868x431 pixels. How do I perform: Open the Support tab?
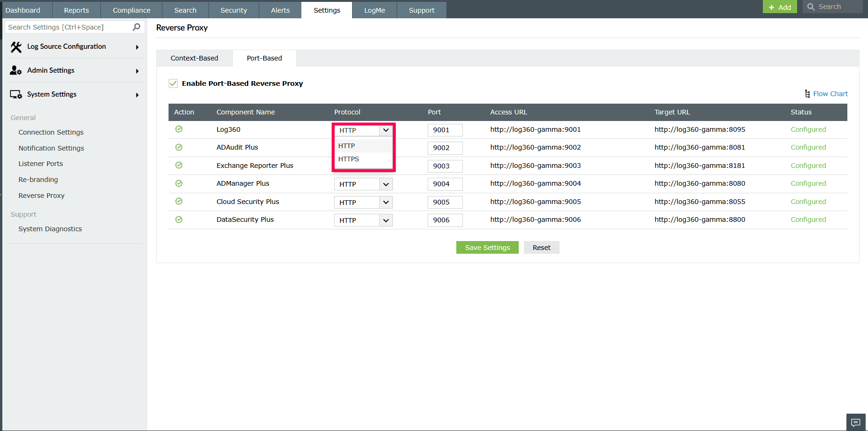(x=422, y=10)
